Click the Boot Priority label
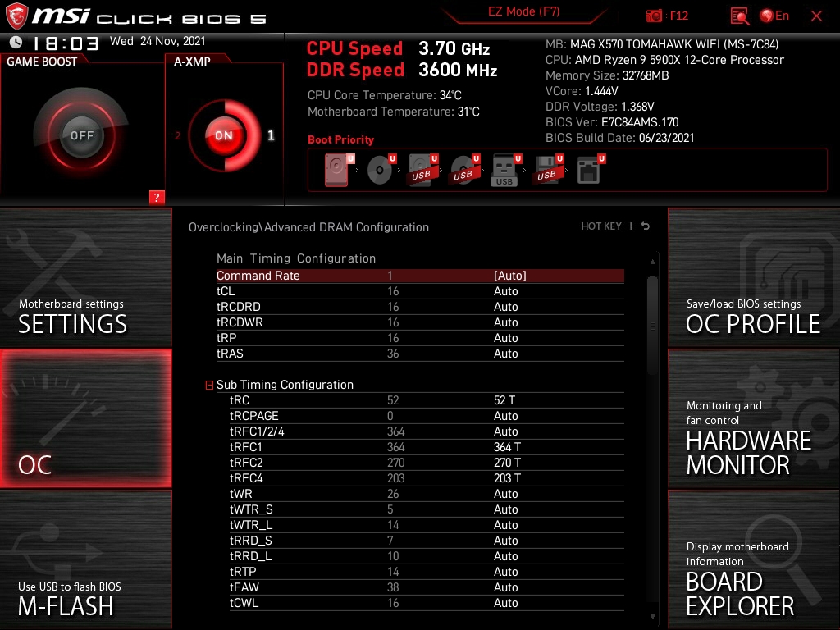 [x=340, y=139]
